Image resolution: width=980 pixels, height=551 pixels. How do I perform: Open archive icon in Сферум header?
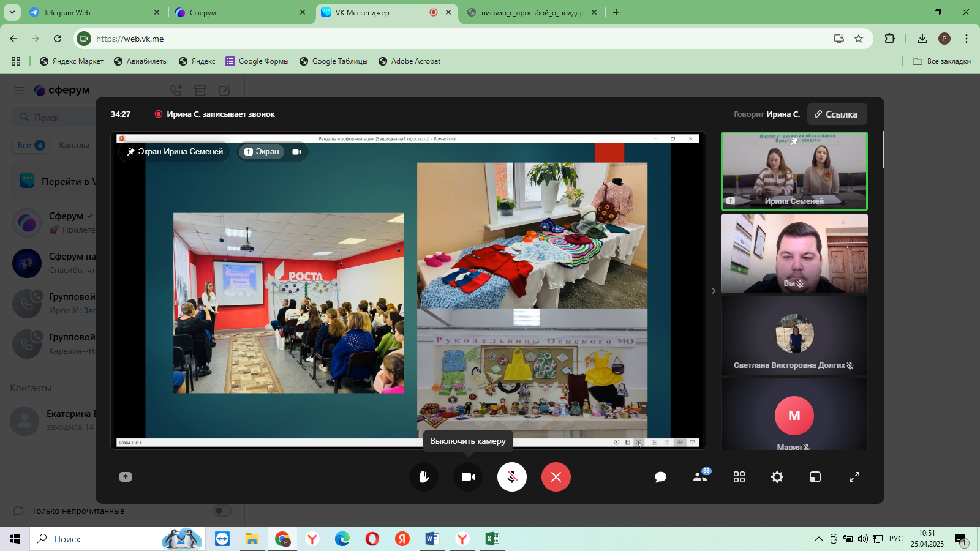click(200, 91)
